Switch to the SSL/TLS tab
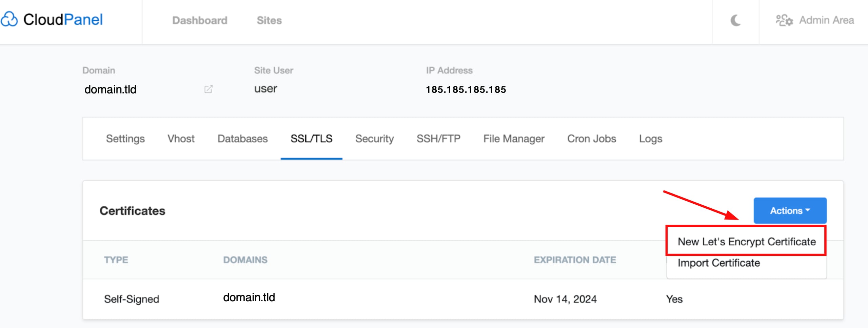868x328 pixels. 311,138
